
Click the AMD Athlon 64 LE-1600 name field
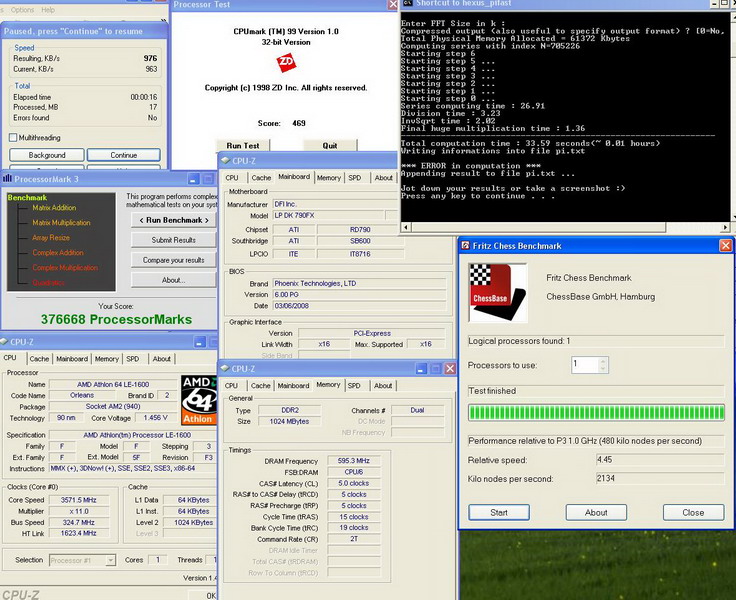coord(113,385)
